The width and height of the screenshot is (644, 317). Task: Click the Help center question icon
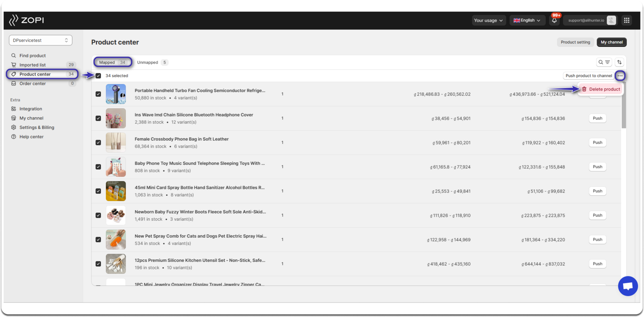click(x=14, y=137)
